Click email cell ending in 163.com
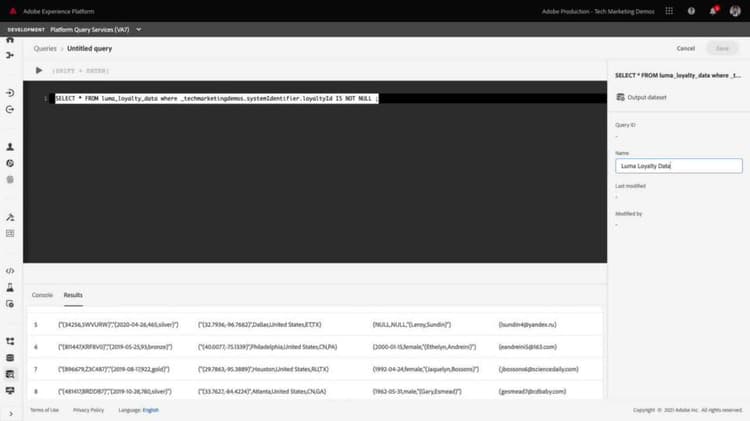Viewport: 750px width, 421px height. (x=528, y=347)
